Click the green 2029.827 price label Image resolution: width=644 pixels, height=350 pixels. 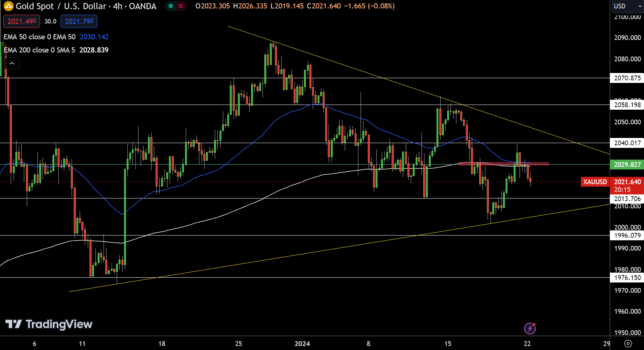(x=627, y=164)
